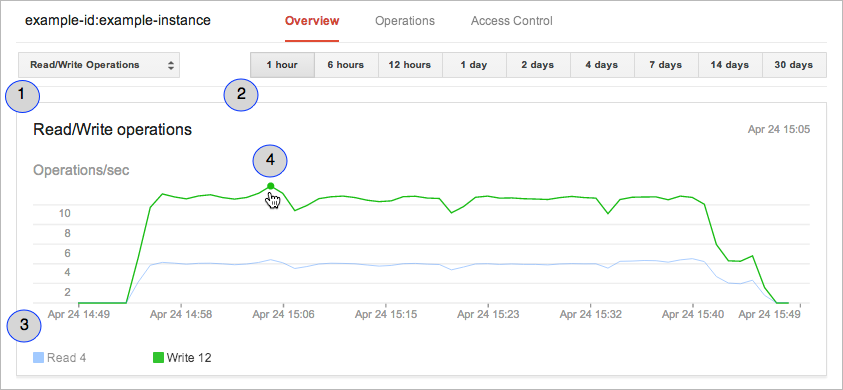Select the 12 hours time range
Screen dimensions: 843x390
pyautogui.click(x=410, y=65)
